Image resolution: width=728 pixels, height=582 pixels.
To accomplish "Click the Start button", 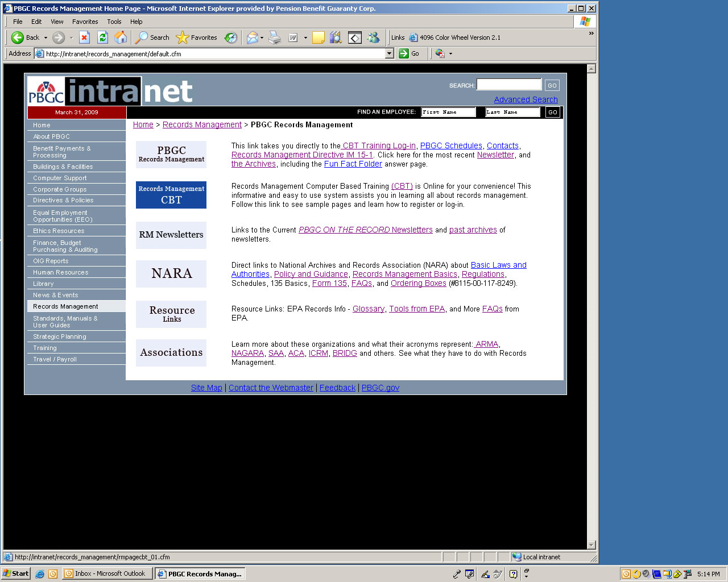I will (16, 573).
